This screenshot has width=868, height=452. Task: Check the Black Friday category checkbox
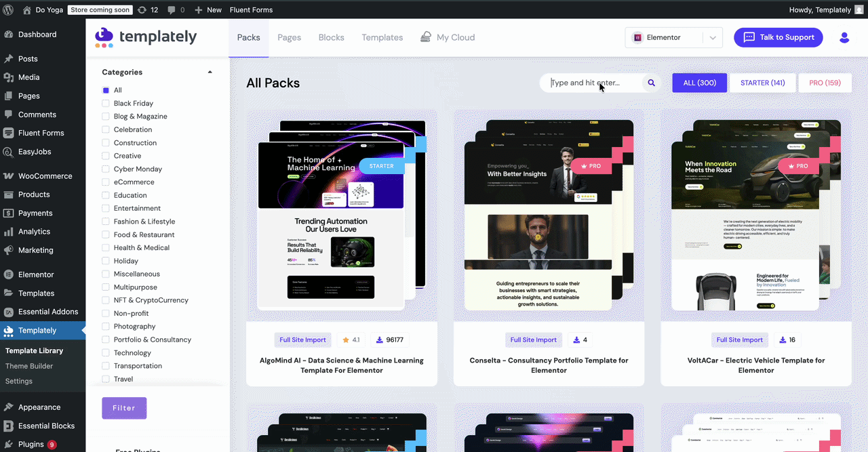point(104,103)
